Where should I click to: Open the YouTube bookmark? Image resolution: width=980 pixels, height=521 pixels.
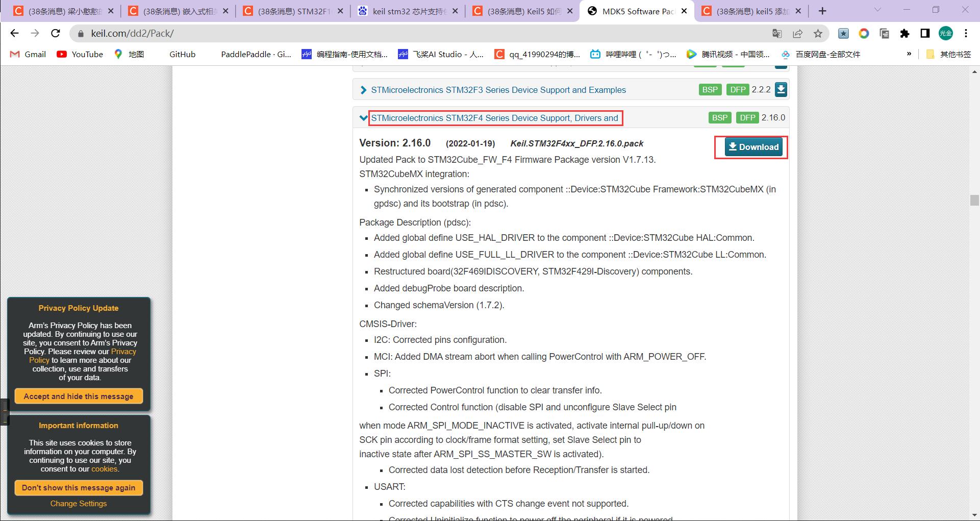(80, 54)
